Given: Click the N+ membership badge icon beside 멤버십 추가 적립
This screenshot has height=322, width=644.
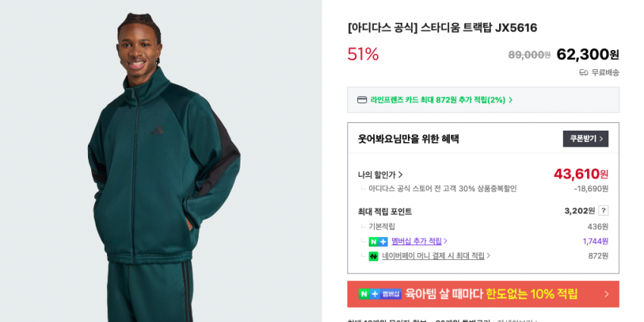Looking at the screenshot, I should tap(378, 241).
